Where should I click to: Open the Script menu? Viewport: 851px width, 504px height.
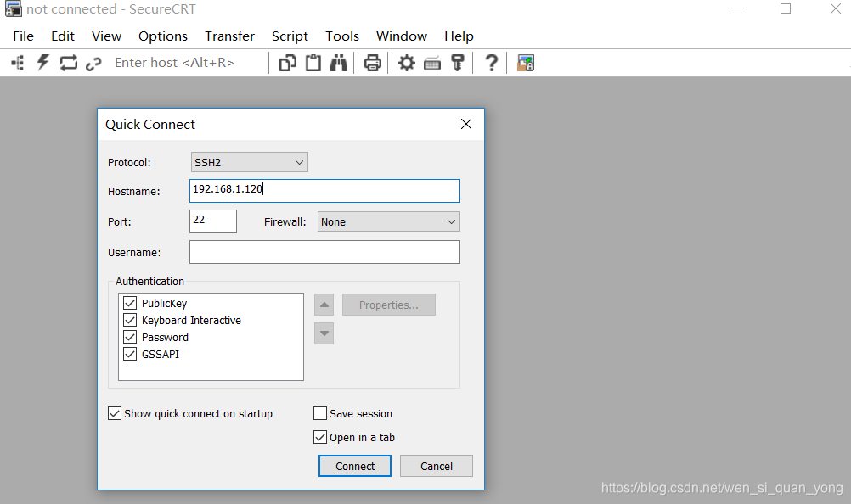(x=290, y=36)
